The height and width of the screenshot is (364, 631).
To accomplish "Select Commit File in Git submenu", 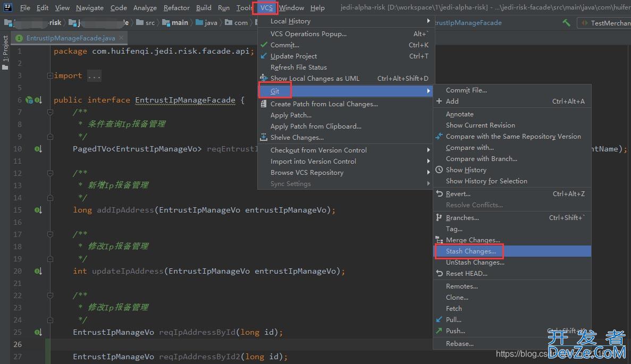I will point(512,90).
